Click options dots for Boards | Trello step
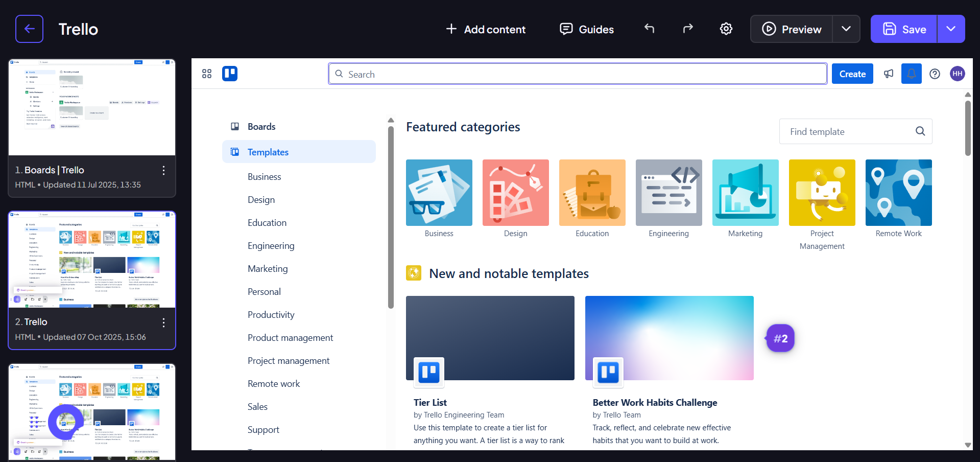This screenshot has height=462, width=980. click(x=163, y=170)
